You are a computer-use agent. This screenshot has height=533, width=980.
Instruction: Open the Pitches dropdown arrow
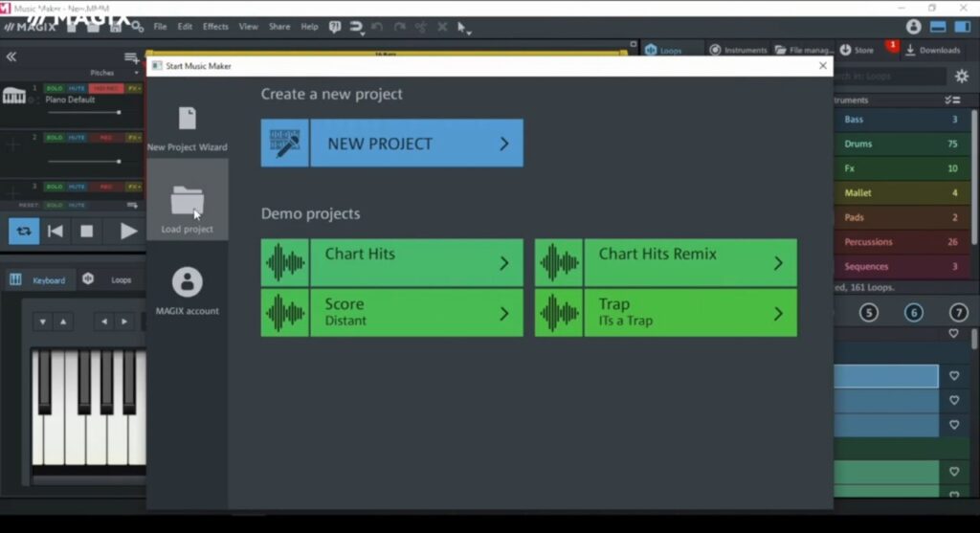pyautogui.click(x=136, y=73)
